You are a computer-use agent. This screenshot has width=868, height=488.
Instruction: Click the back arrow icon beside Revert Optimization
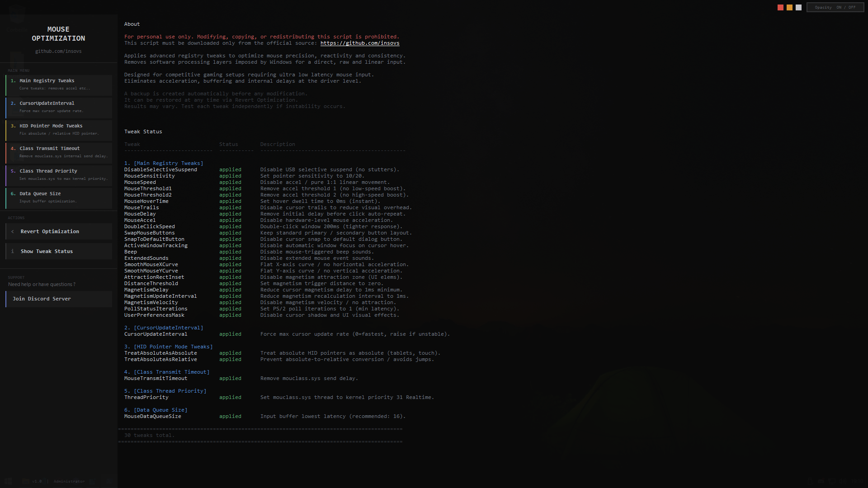tap(13, 231)
